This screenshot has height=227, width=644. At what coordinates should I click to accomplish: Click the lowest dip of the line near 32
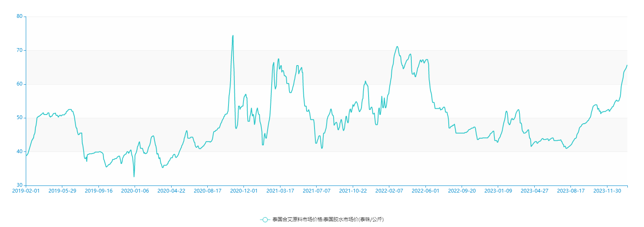[134, 176]
